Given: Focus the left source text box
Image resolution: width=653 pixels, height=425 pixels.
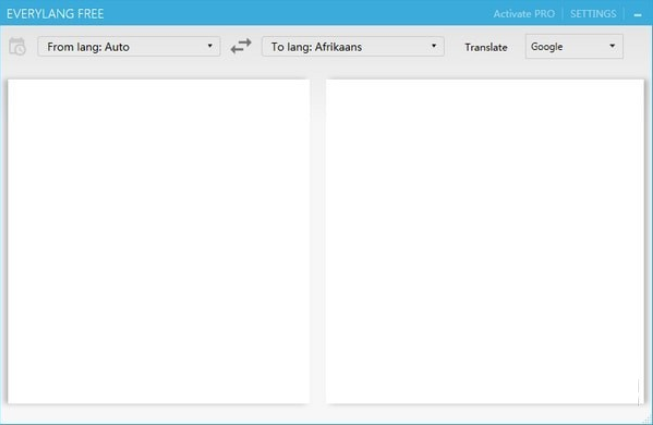Looking at the screenshot, I should (159, 241).
